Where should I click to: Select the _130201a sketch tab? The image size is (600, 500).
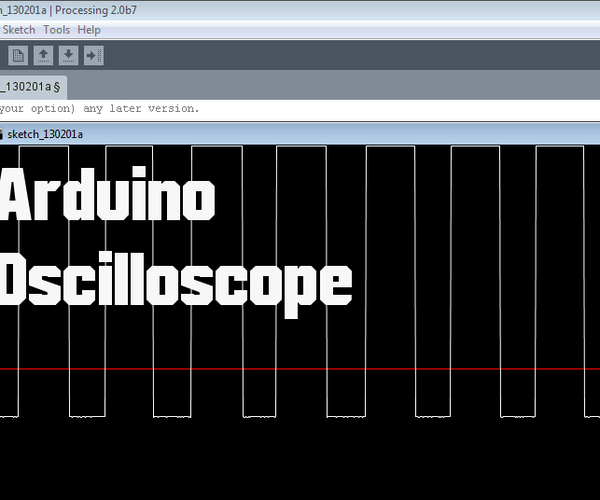(33, 87)
